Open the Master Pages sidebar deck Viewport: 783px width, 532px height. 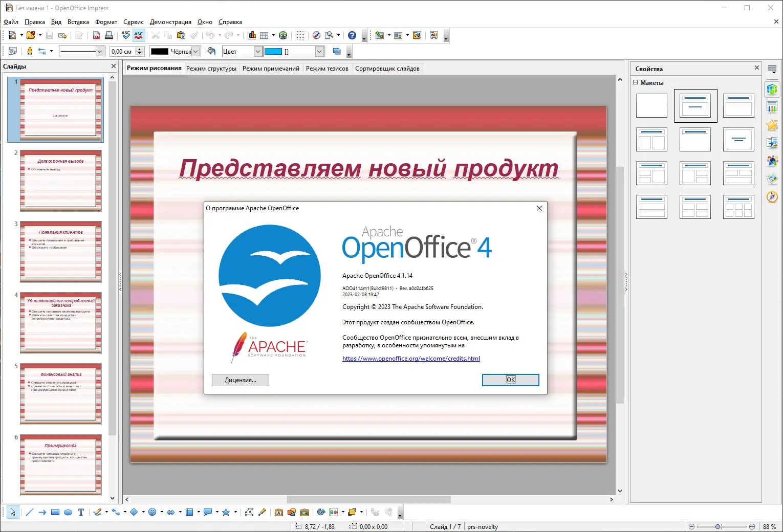coord(772,107)
